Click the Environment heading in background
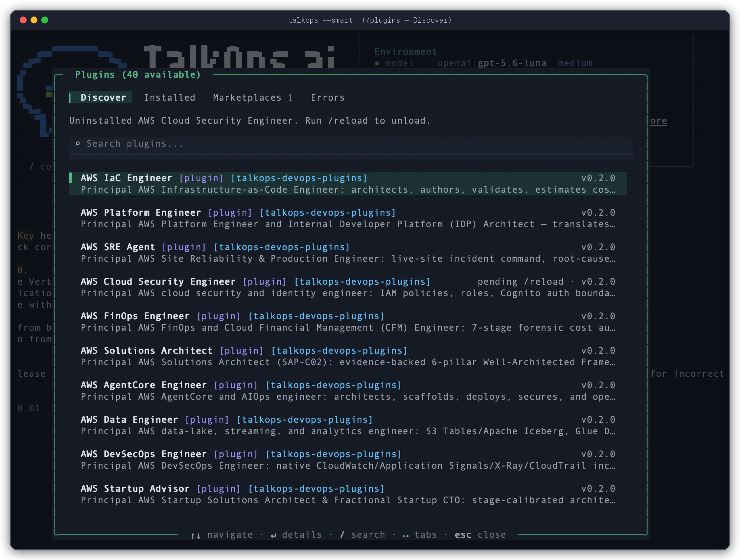Screen dimensions: 740x560 pyautogui.click(x=405, y=51)
